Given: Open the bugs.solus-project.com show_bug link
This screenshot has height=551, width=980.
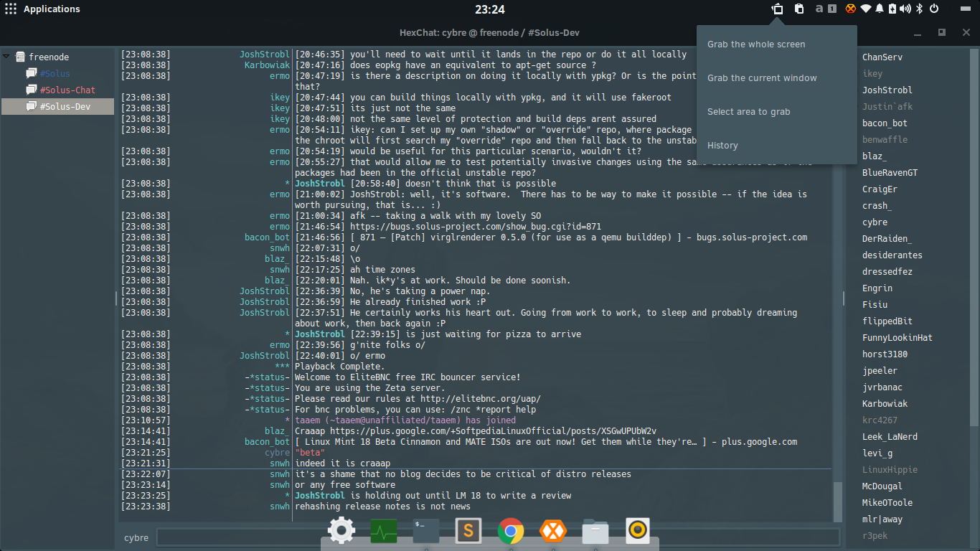Looking at the screenshot, I should 476,227.
